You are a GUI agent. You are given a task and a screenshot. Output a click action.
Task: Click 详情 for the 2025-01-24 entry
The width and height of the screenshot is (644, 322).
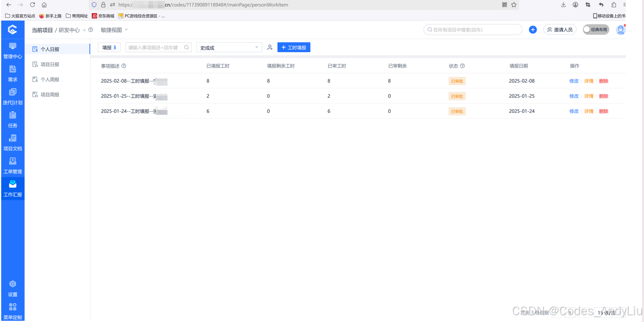589,111
